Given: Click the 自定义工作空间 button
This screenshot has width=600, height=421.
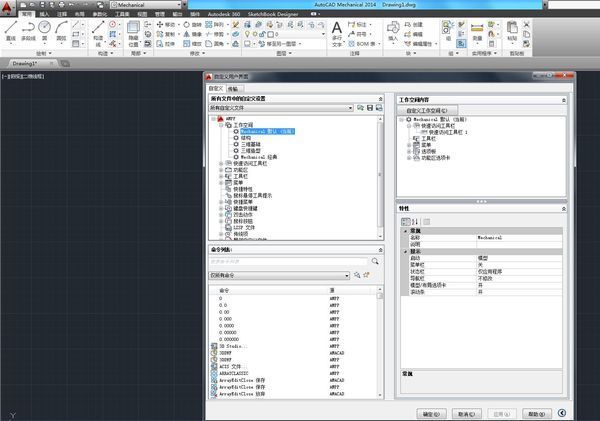Looking at the screenshot, I should (427, 110).
